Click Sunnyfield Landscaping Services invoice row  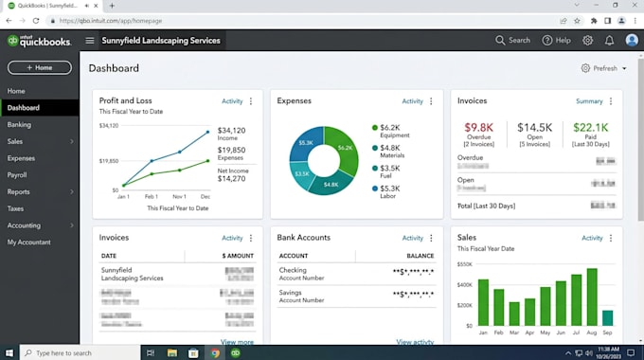tap(177, 274)
